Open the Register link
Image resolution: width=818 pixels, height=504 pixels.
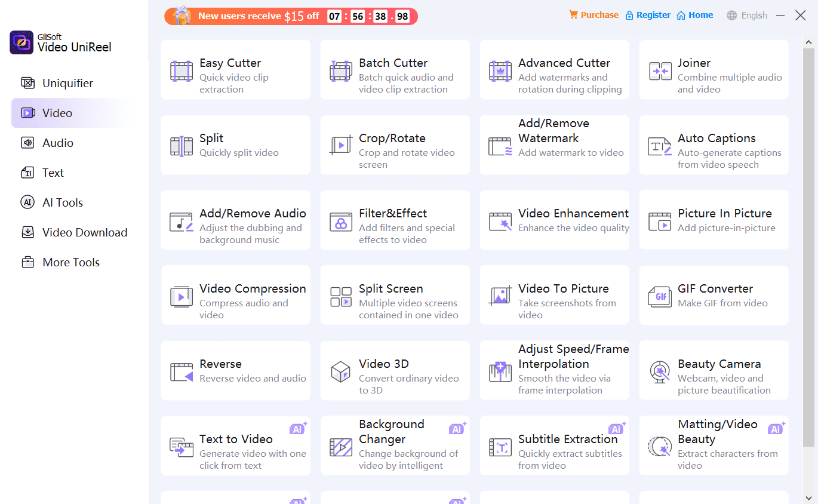click(x=648, y=15)
